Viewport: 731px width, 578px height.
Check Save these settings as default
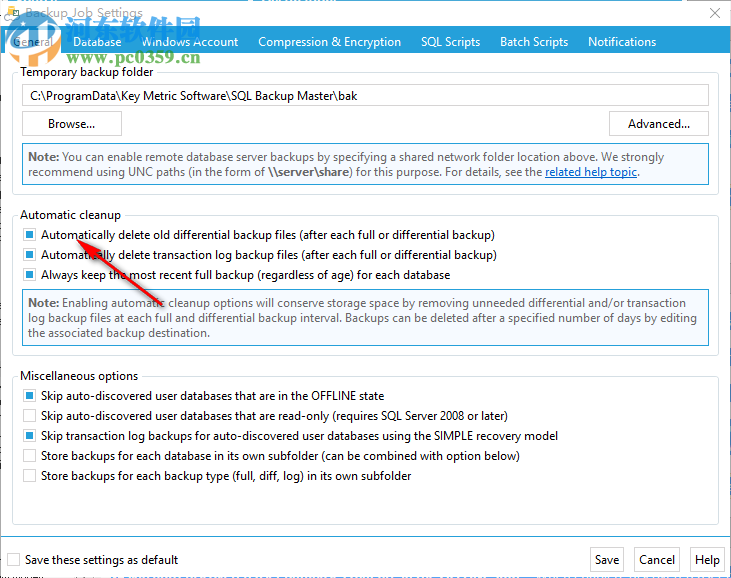tap(14, 559)
